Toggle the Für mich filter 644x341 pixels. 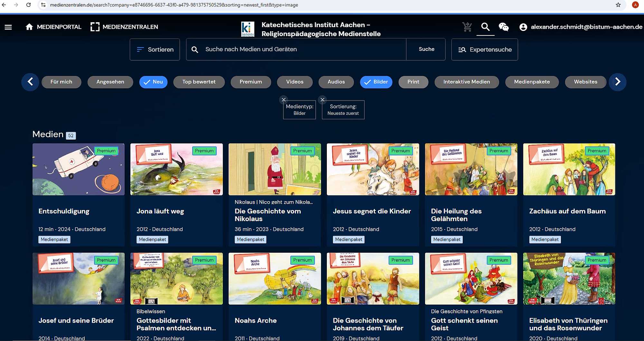(x=61, y=82)
